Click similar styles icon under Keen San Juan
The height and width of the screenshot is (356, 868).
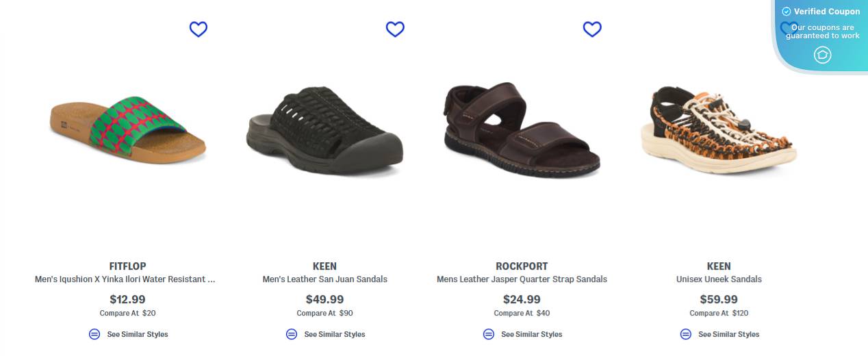pyautogui.click(x=292, y=334)
